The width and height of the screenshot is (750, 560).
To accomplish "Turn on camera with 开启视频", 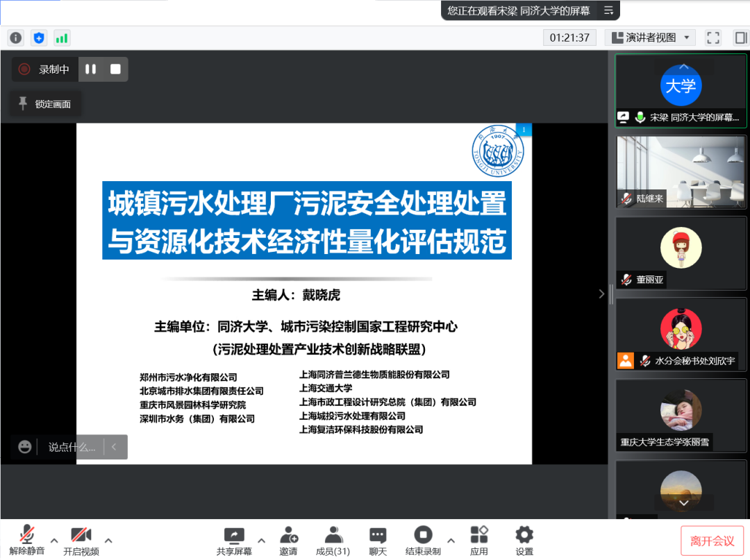I will 81,541.
